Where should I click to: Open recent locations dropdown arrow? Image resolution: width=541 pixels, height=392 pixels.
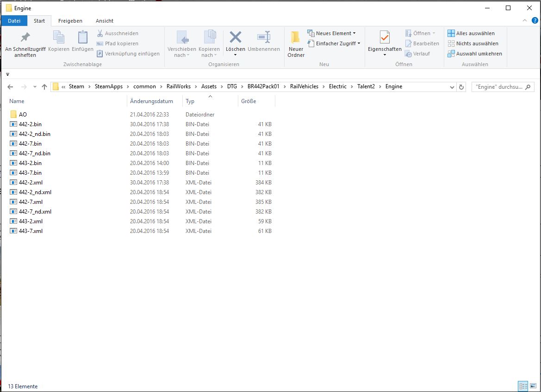click(x=35, y=87)
